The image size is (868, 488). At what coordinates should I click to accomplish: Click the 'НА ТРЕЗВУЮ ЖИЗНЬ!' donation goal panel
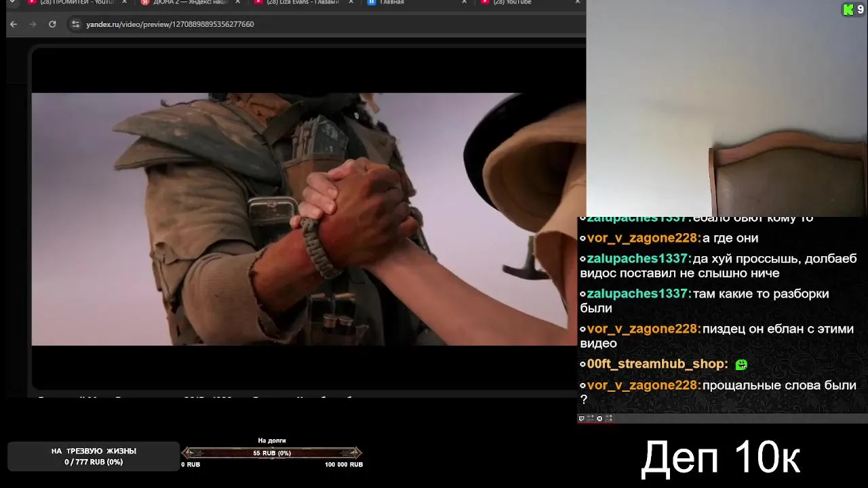click(x=94, y=456)
